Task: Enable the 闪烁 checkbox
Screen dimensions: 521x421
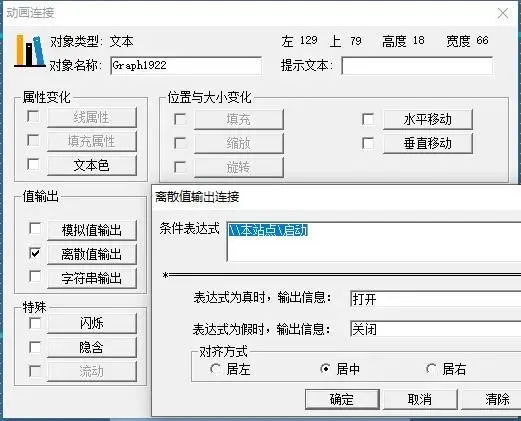Action: 35,323
